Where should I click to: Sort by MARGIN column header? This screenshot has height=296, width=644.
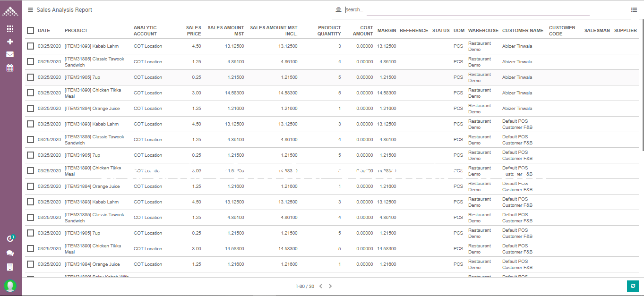(x=386, y=31)
